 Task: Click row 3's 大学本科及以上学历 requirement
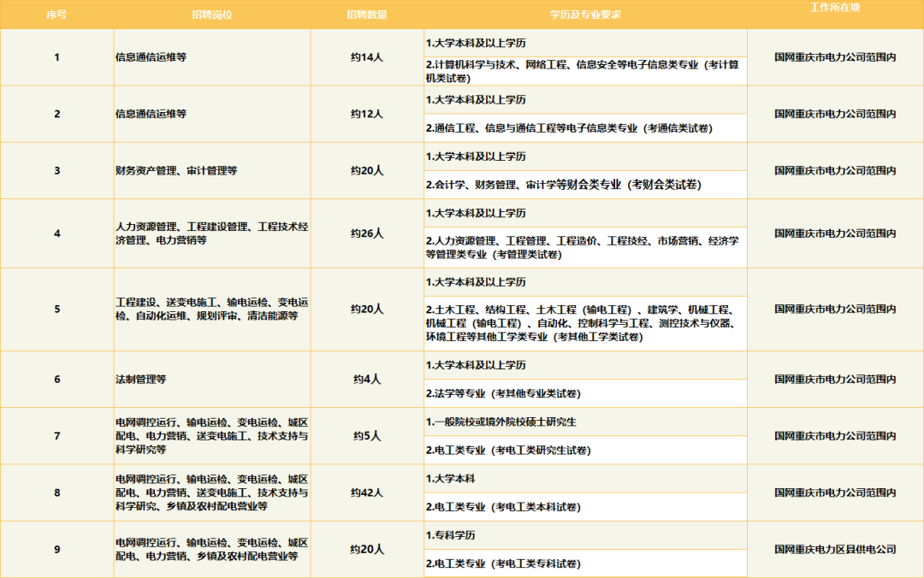pyautogui.click(x=476, y=156)
